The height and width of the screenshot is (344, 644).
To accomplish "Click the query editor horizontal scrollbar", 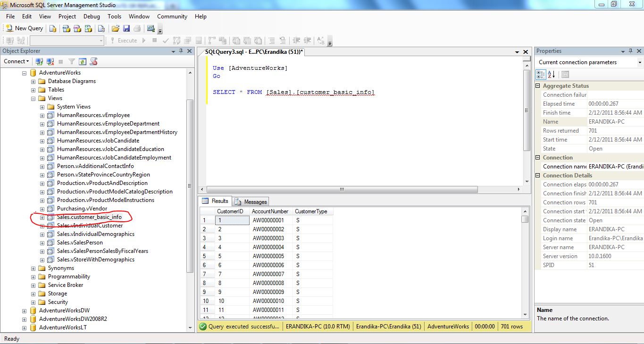I will pos(343,190).
